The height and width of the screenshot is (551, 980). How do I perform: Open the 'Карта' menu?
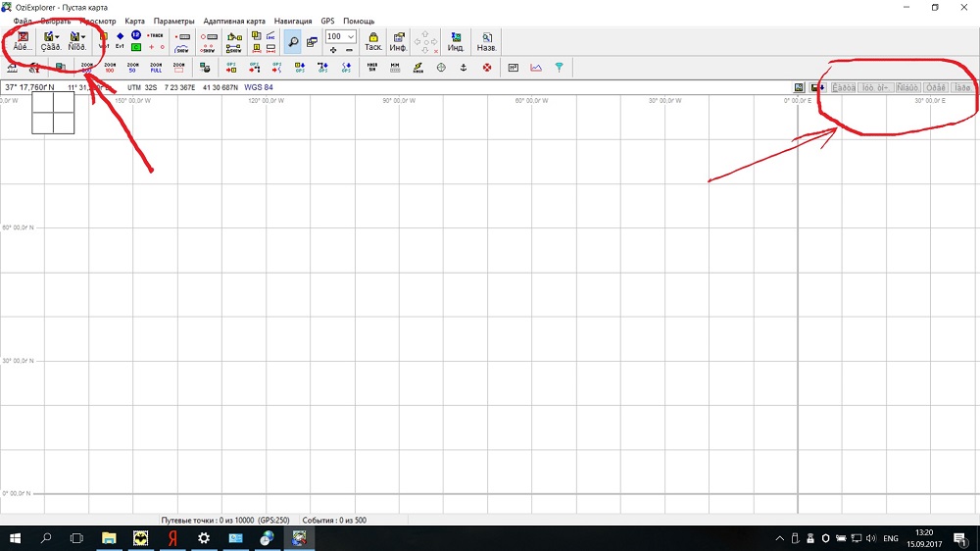pyautogui.click(x=134, y=21)
